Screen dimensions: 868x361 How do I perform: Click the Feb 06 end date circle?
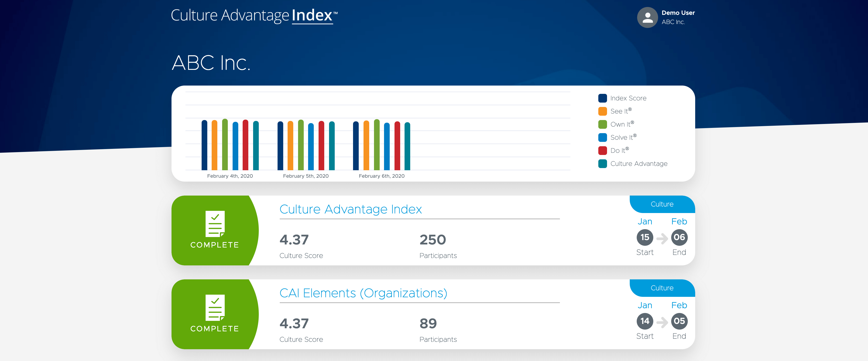point(679,237)
